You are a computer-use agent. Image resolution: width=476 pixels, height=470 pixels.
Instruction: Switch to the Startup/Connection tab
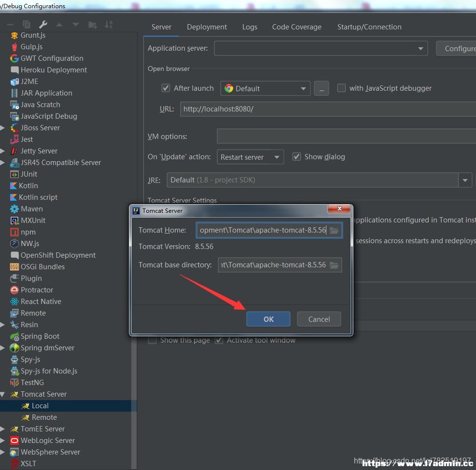coord(369,27)
